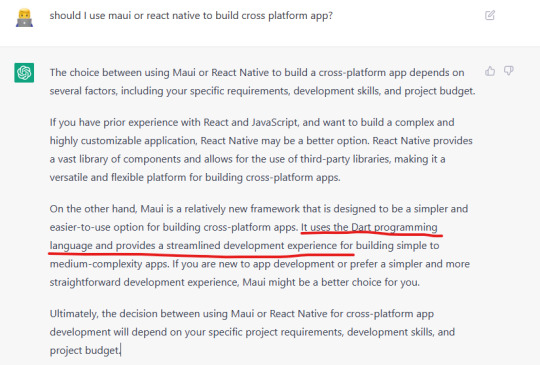
Task: Click the paragraph starting 'The choice between using Maui'
Action: click(262, 82)
